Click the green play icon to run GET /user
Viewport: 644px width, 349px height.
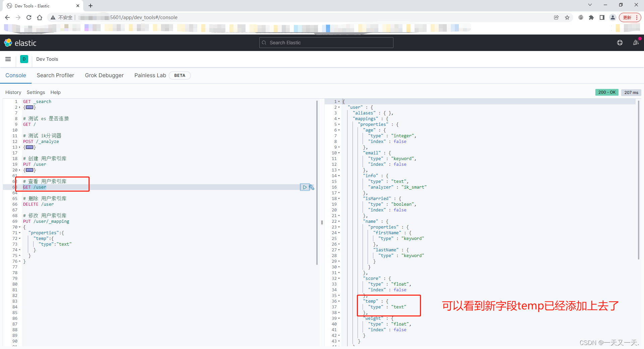pyautogui.click(x=305, y=187)
